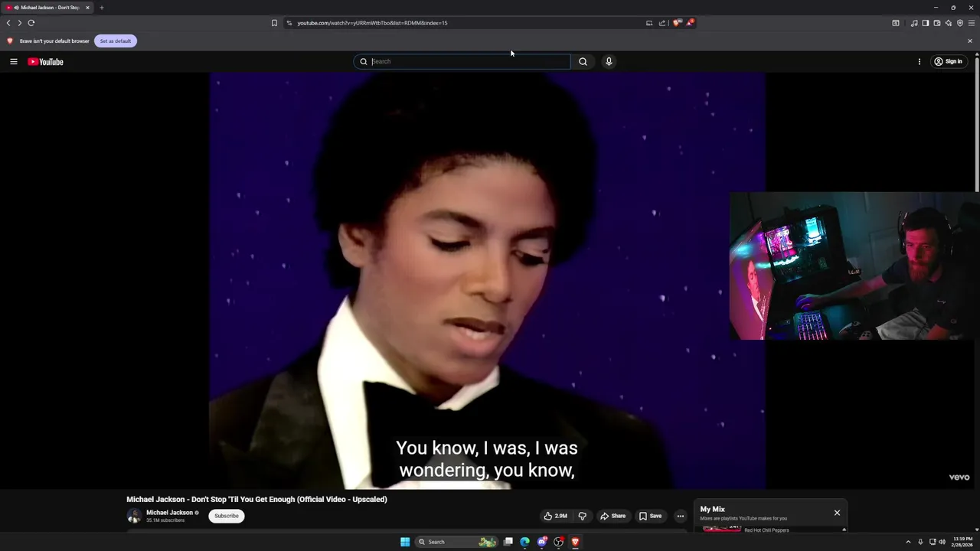The height and width of the screenshot is (551, 980).
Task: Click the video player to pause
Action: coord(487,280)
